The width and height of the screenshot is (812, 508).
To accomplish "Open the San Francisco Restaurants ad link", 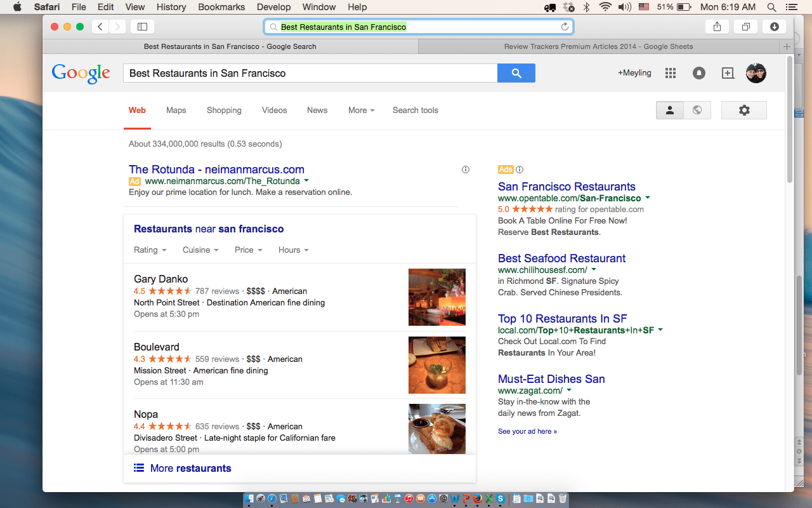I will pos(566,187).
